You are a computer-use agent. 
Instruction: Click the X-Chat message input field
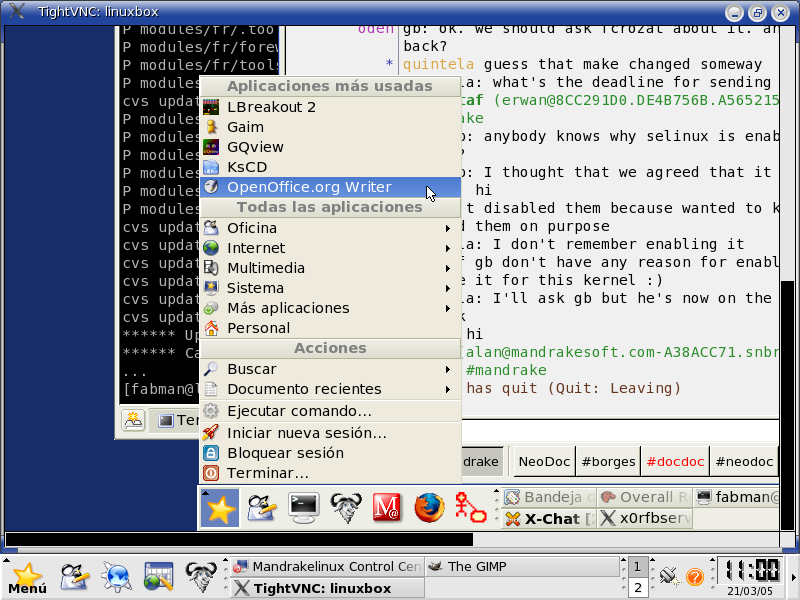click(620, 430)
